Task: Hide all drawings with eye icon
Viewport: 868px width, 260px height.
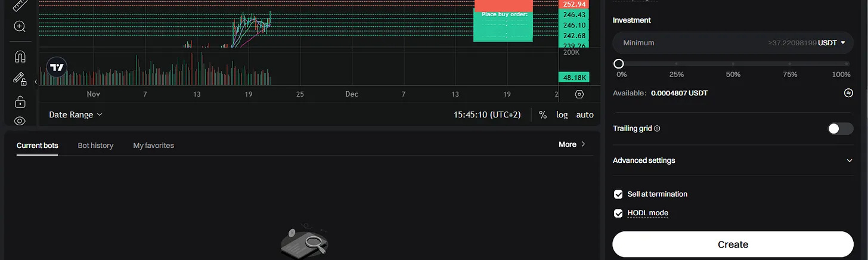Action: pyautogui.click(x=19, y=121)
